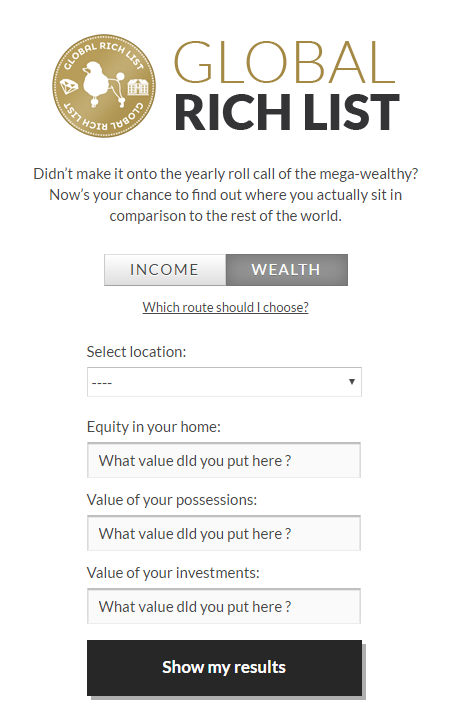Click the 'Value of your investments:' label
This screenshot has width=456, height=726.
(173, 573)
